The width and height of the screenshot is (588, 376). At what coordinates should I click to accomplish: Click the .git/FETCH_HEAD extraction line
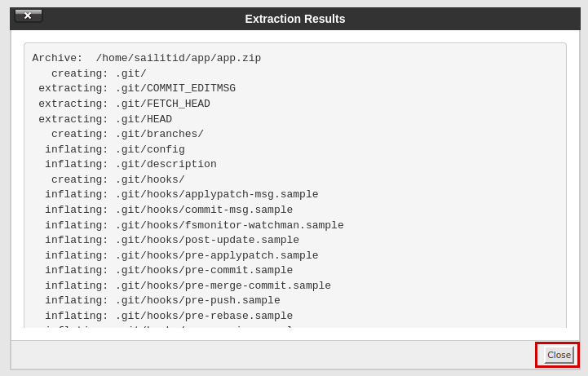[124, 104]
